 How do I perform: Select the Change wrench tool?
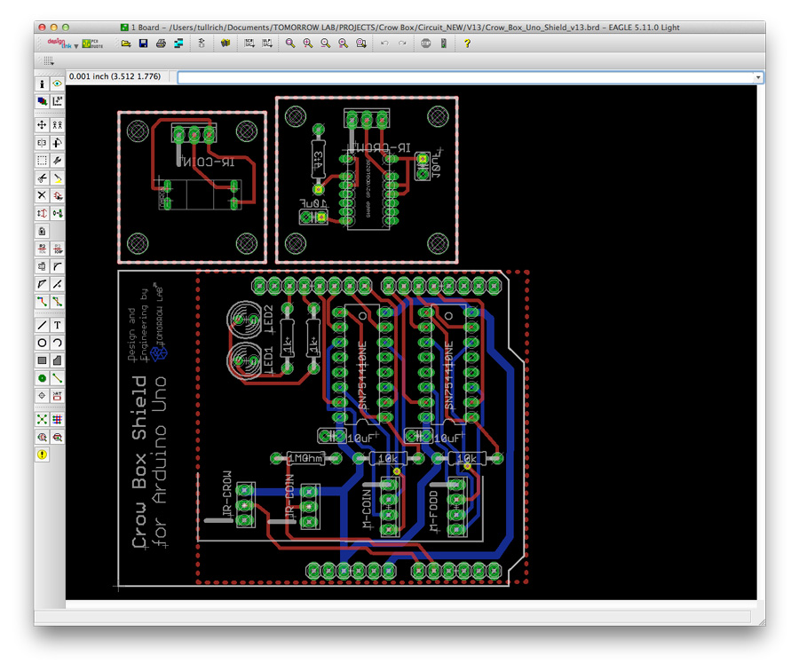58,161
